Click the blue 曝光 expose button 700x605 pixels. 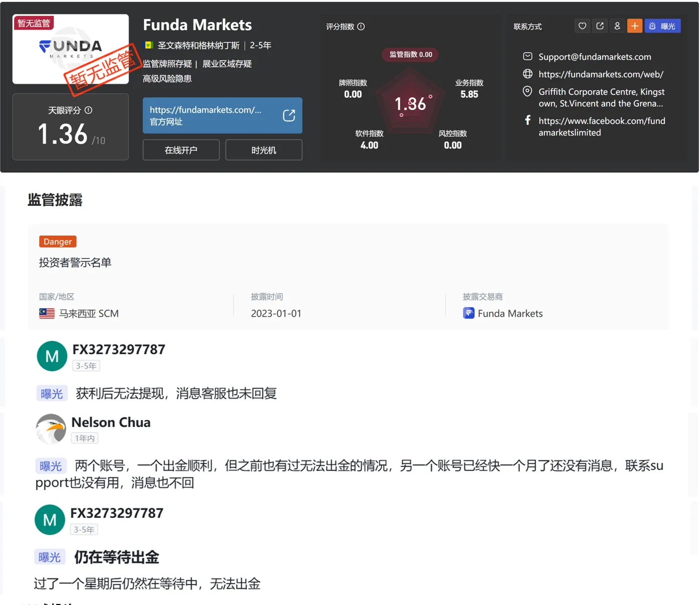[662, 26]
